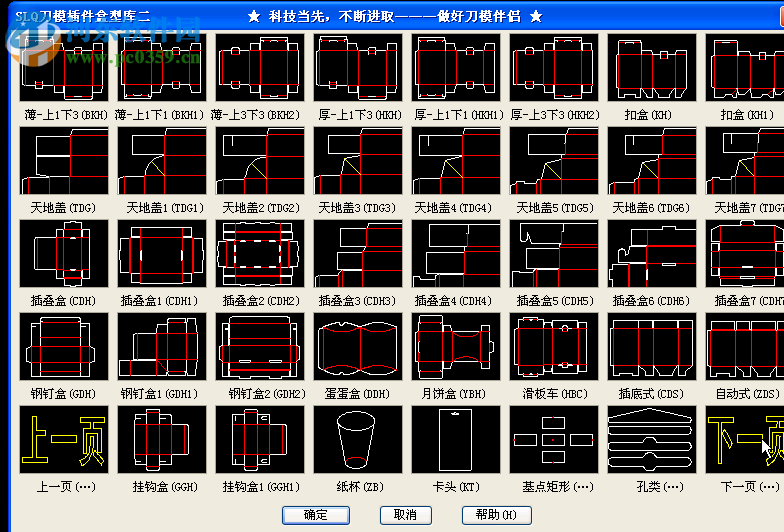Choose the 插叠盒4 (CDH4) template
The width and height of the screenshot is (784, 532).
pos(456,254)
